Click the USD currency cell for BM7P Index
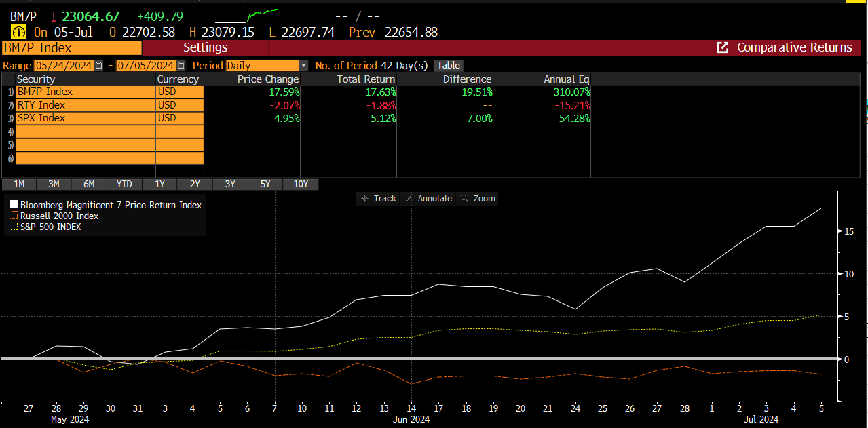 pyautogui.click(x=180, y=92)
